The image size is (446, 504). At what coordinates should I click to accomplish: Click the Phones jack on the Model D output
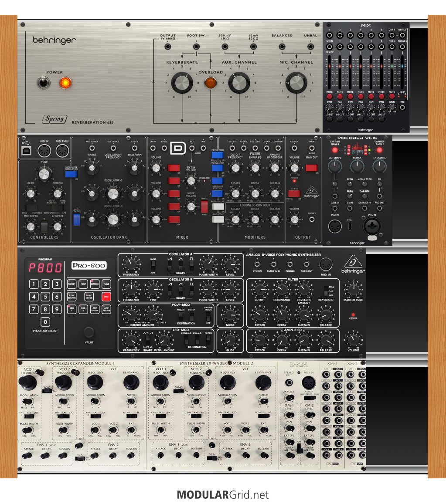pyautogui.click(x=311, y=220)
